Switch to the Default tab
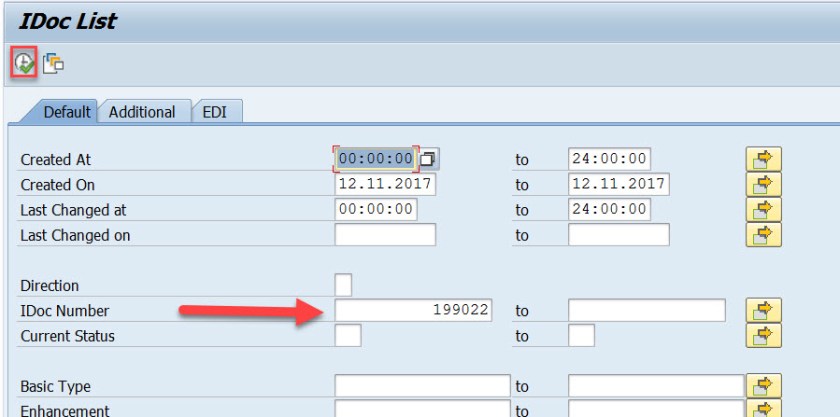Screen dimensions: 840x417 (x=66, y=112)
